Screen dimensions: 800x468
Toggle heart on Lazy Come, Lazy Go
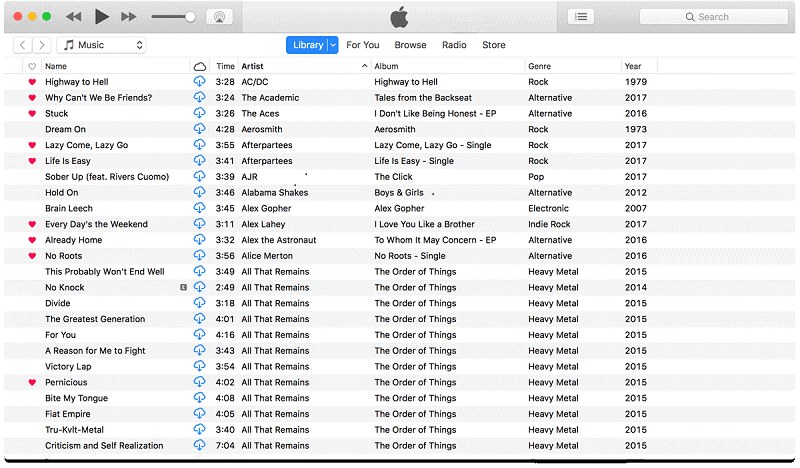[x=32, y=145]
